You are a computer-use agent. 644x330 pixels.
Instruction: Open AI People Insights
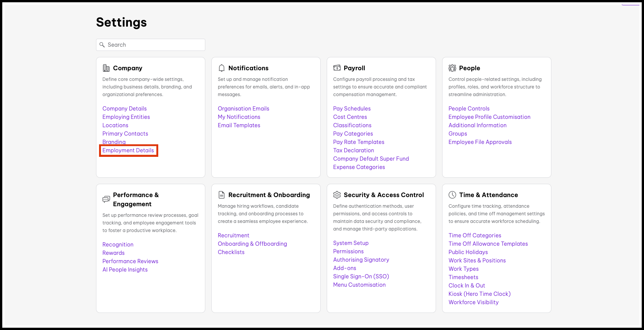[x=125, y=270]
